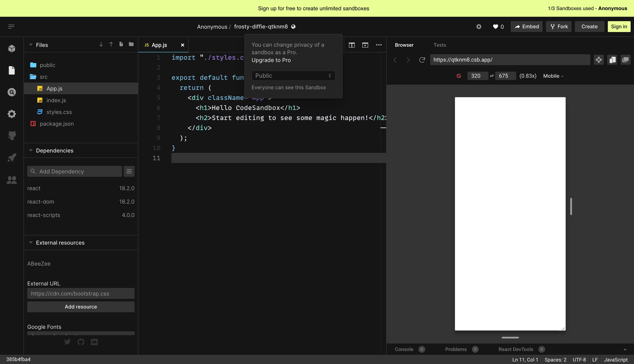This screenshot has width=634, height=364.
Task: Open the Sandbox Info cube icon in sidebar
Action: coord(12,48)
